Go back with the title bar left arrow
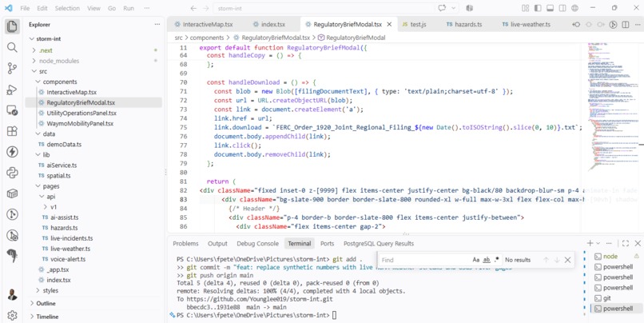Screen dimensions: 644x323 [x=193, y=8]
